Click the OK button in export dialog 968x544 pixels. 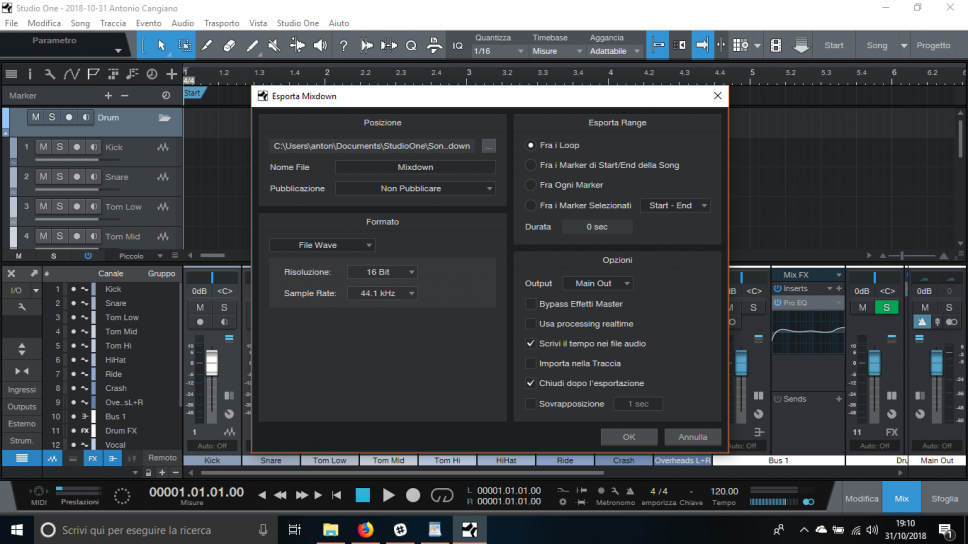(628, 437)
